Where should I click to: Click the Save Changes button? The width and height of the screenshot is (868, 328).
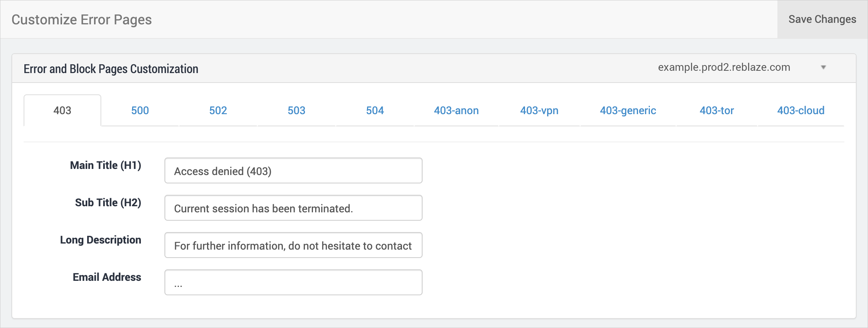pyautogui.click(x=822, y=19)
